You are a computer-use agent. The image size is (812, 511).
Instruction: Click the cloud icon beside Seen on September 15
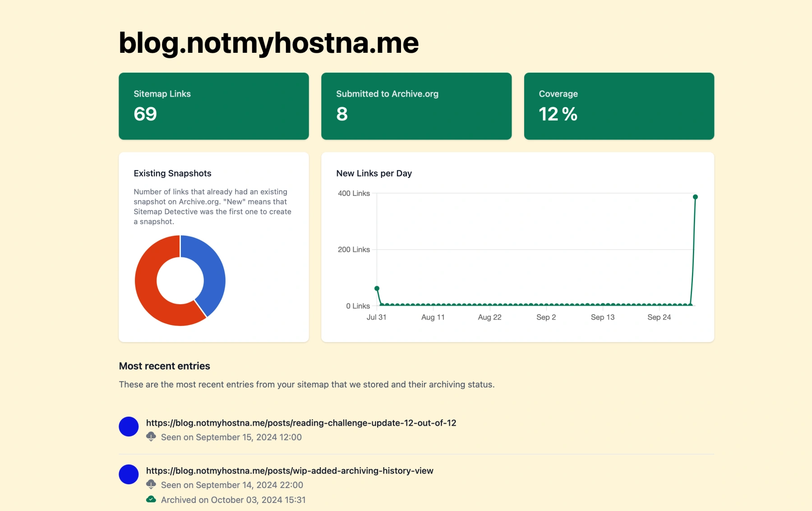coord(151,437)
